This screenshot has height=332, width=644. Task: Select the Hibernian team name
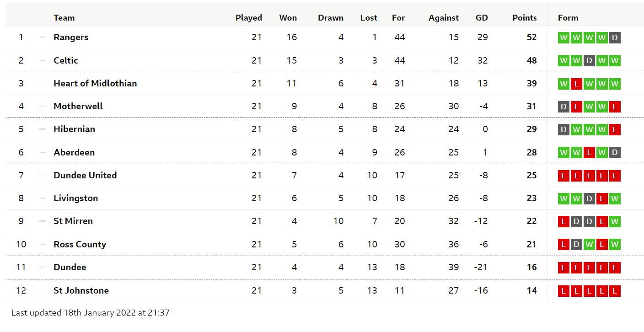pyautogui.click(x=74, y=129)
